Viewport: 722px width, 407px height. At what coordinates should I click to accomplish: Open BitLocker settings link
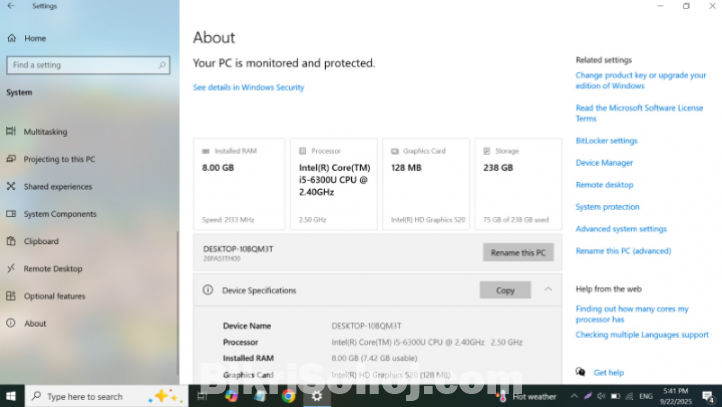coord(606,141)
